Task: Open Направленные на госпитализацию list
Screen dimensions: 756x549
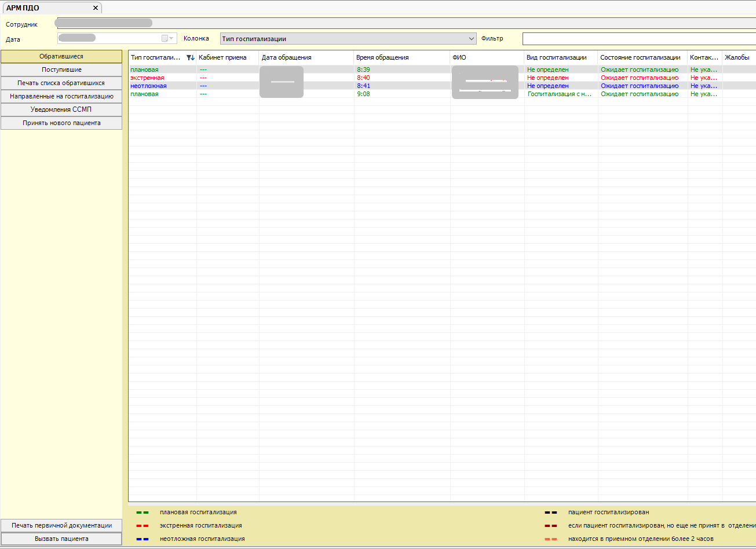Action: click(x=61, y=96)
